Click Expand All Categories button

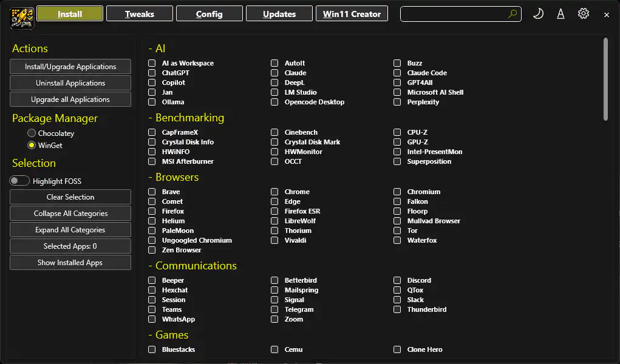point(70,230)
